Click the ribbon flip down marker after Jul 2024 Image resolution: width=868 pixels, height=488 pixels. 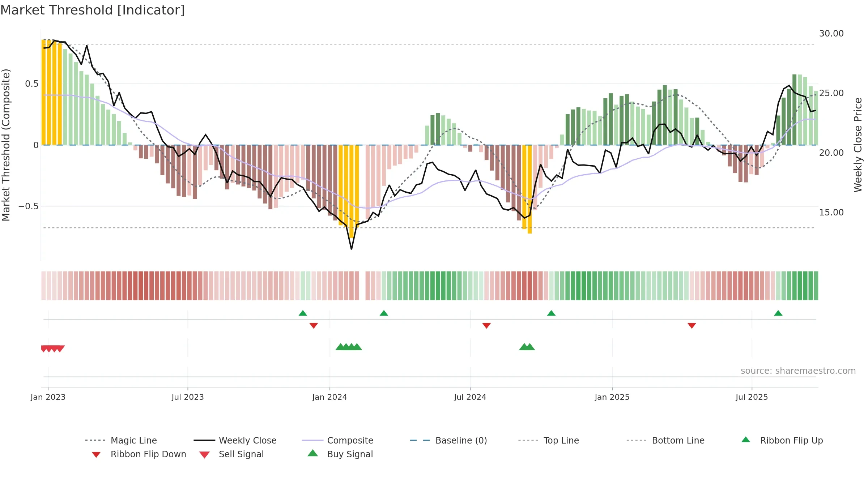click(486, 326)
